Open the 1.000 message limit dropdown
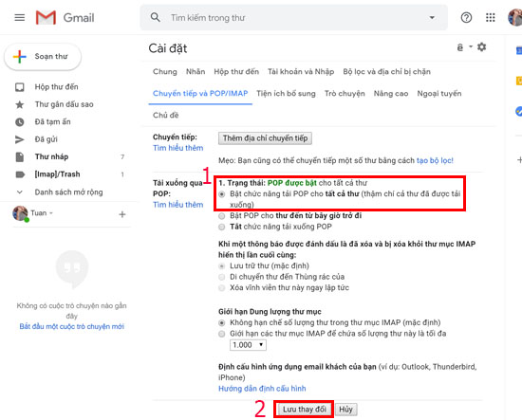This screenshot has width=522, height=420. click(248, 345)
